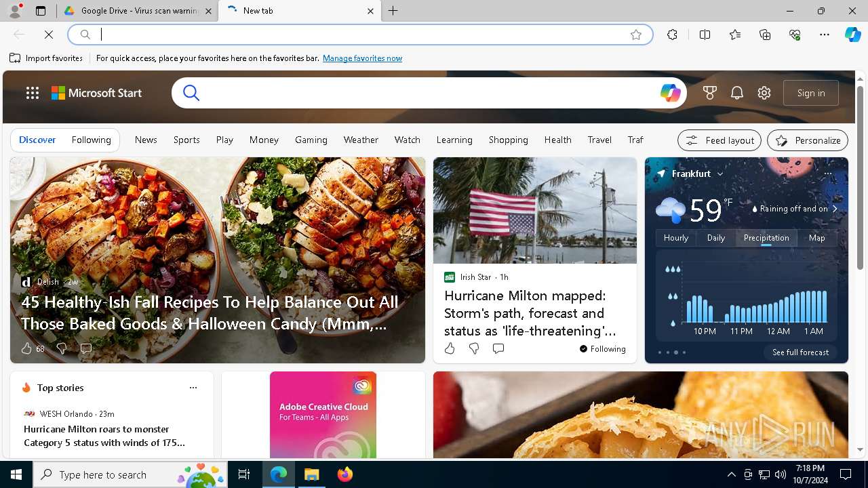Expand the Raining off and on details
The image size is (868, 488).
click(x=835, y=209)
